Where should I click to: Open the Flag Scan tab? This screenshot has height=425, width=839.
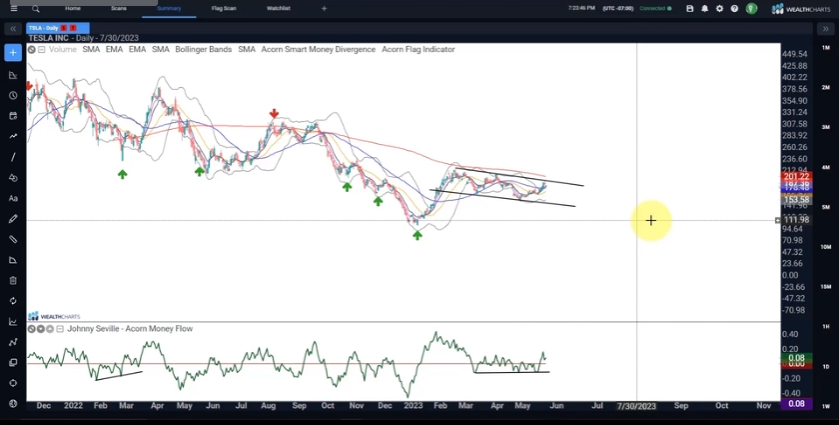click(x=224, y=9)
